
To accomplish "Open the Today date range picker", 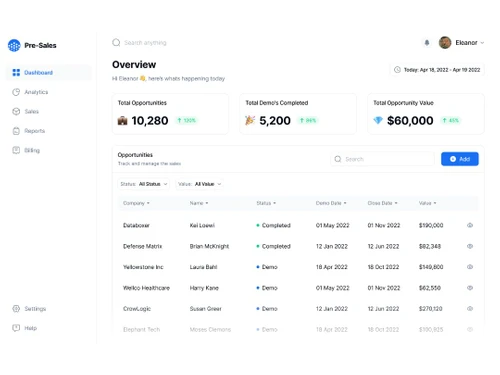I will coord(437,70).
